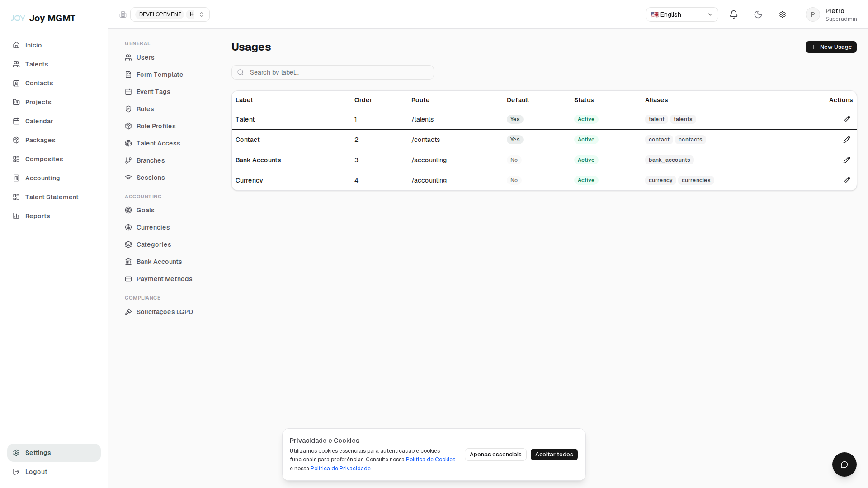Click the New Usage button
Image resolution: width=868 pixels, height=488 pixels.
[831, 47]
